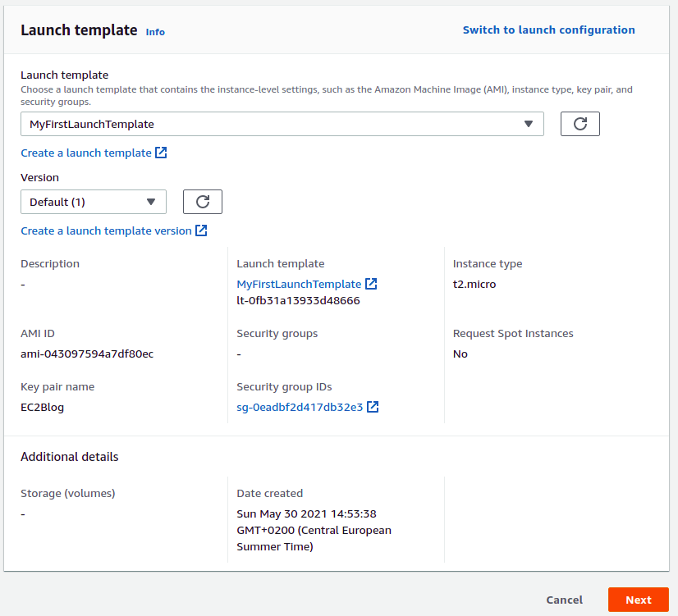Screen dimensions: 678x616
Task: Refresh the version list
Action: click(202, 202)
